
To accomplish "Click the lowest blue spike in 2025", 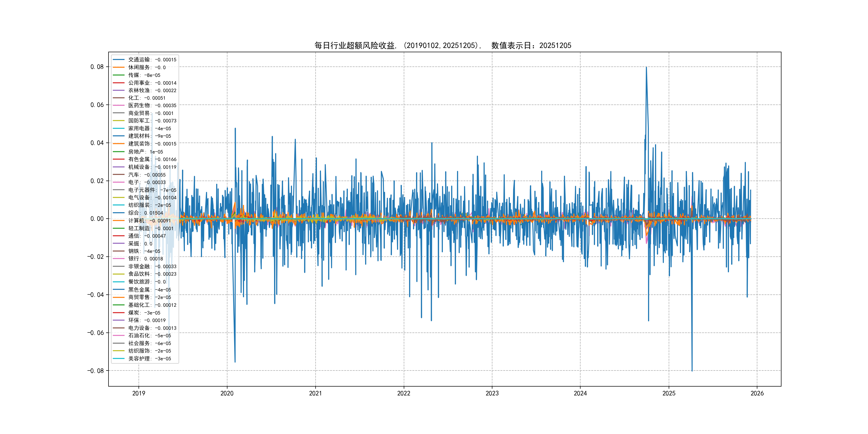I will [x=692, y=370].
